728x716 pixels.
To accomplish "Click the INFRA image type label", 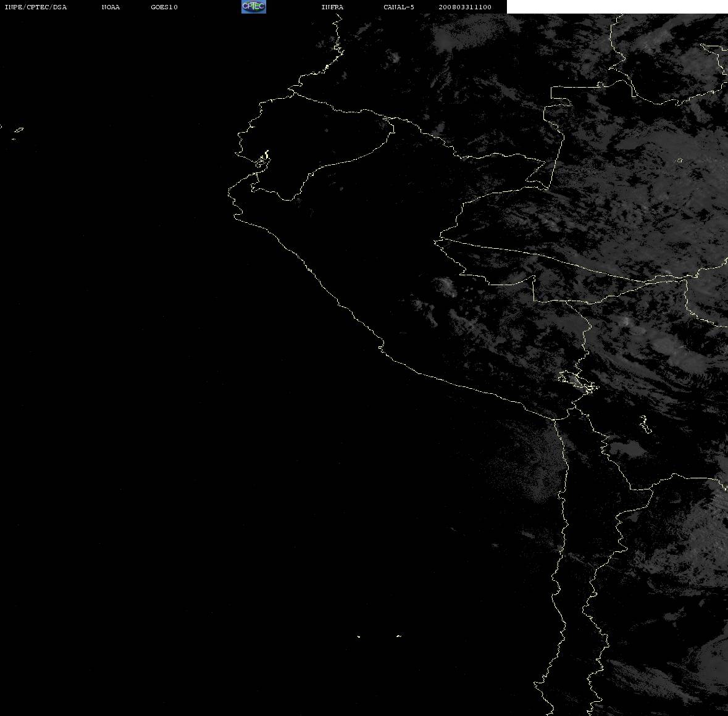I will (x=332, y=7).
